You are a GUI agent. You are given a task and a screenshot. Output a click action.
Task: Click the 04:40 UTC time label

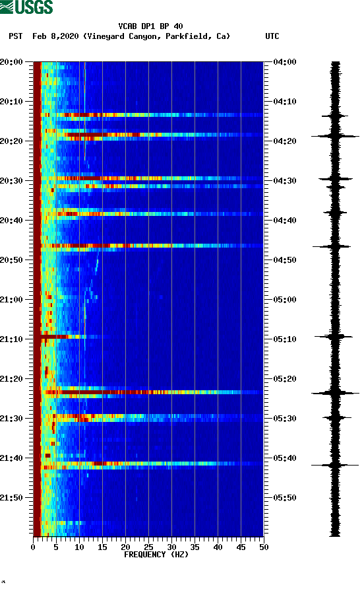pos(285,221)
